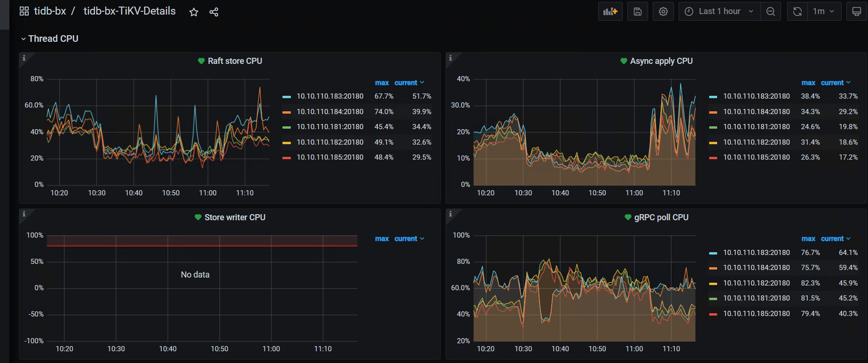Open the gRPC poll CPU panel menu
The height and width of the screenshot is (363, 868).
(x=661, y=217)
